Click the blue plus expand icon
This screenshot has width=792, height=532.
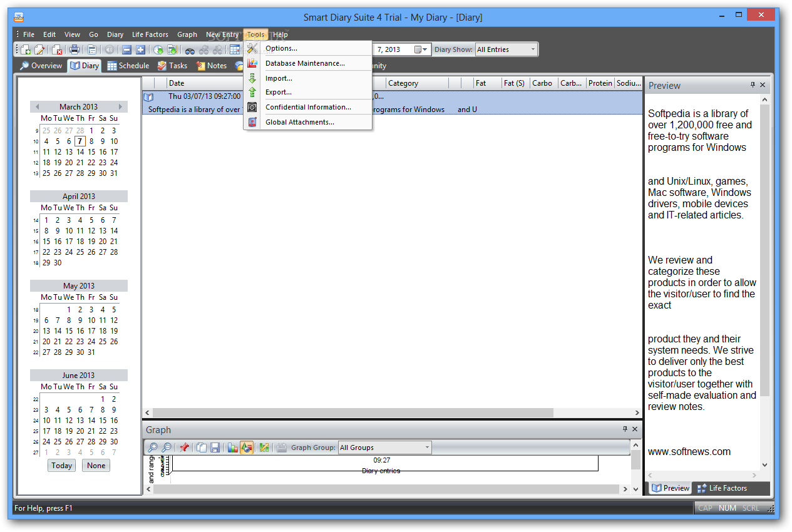[x=140, y=50]
